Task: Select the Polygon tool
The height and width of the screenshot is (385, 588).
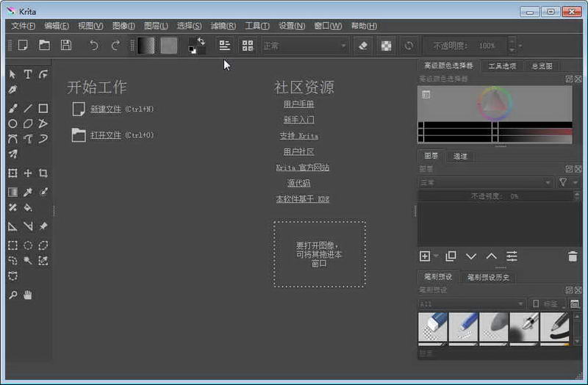Action: click(x=28, y=123)
